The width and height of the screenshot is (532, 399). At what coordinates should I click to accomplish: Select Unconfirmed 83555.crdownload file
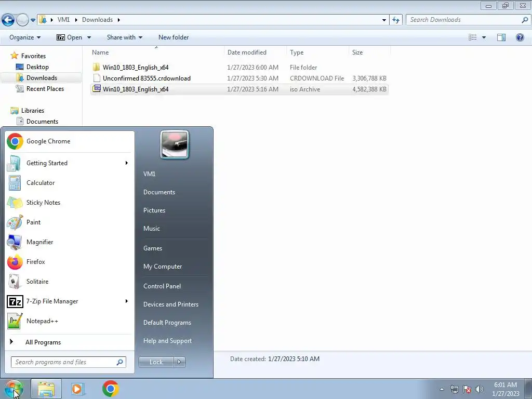[239, 78]
